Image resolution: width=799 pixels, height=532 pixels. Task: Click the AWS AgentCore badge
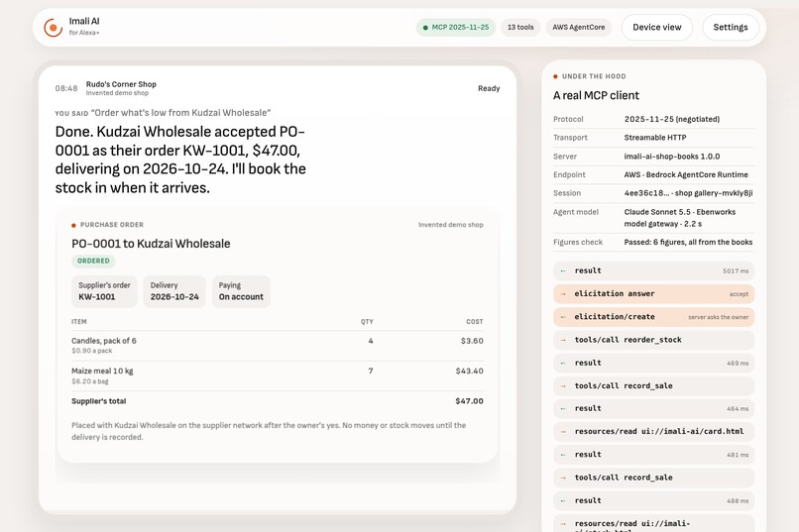578,28
